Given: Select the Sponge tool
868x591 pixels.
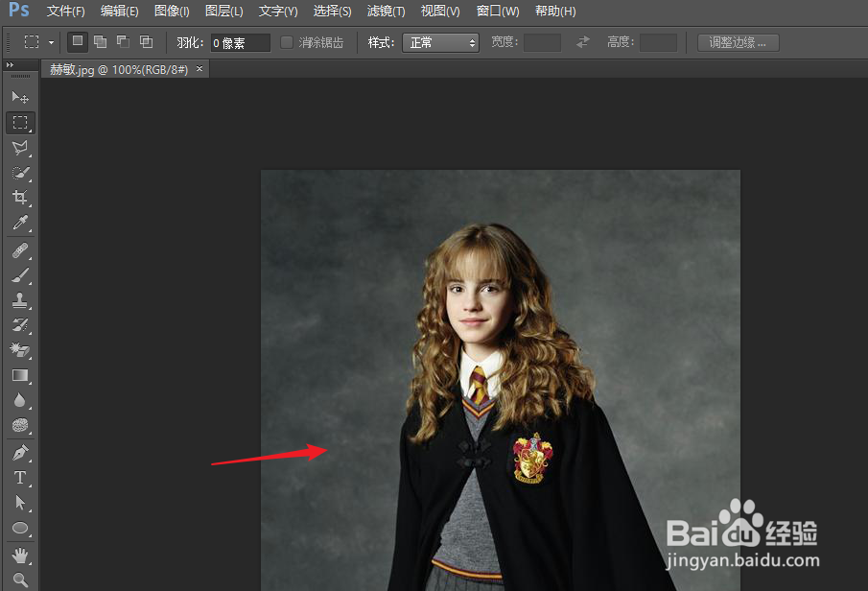Looking at the screenshot, I should [20, 425].
